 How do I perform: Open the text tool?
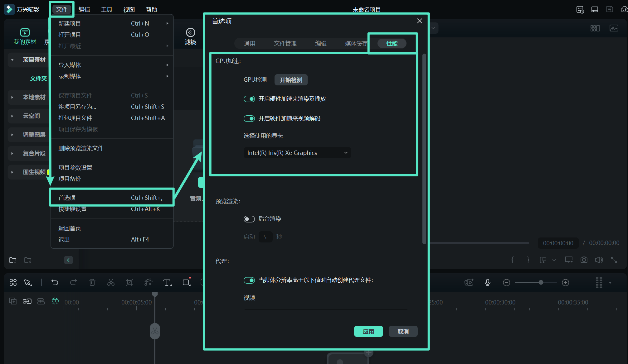(168, 282)
